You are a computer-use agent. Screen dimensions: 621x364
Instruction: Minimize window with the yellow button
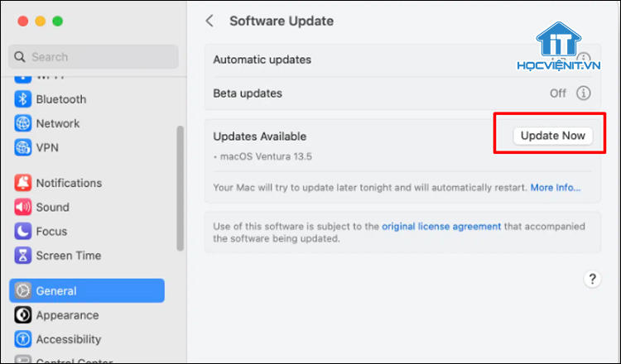point(41,21)
